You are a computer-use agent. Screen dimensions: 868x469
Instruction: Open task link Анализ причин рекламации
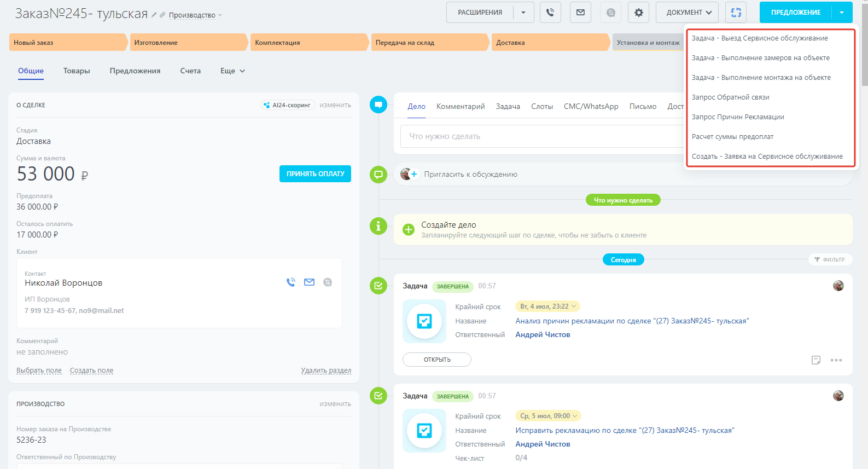pyautogui.click(x=632, y=321)
